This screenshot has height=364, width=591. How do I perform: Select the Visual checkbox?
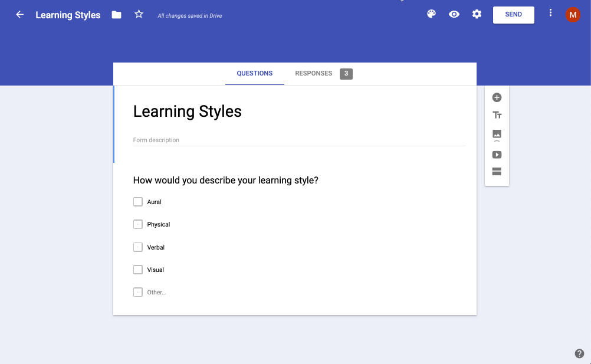tap(138, 270)
